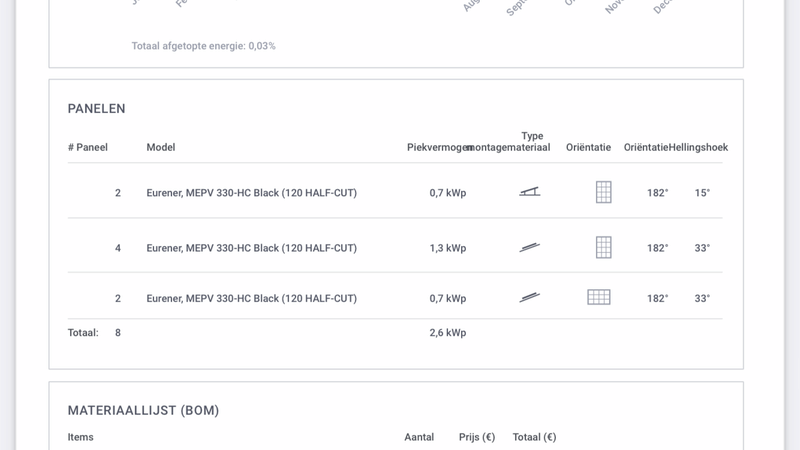
Task: Click the '# Paneel' column header
Action: coord(88,147)
